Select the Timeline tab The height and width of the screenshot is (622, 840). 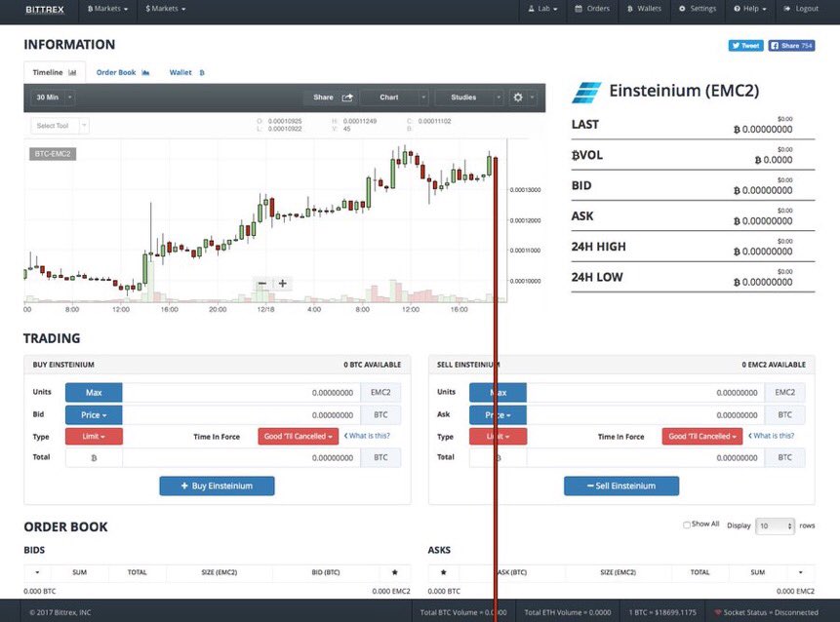click(54, 72)
